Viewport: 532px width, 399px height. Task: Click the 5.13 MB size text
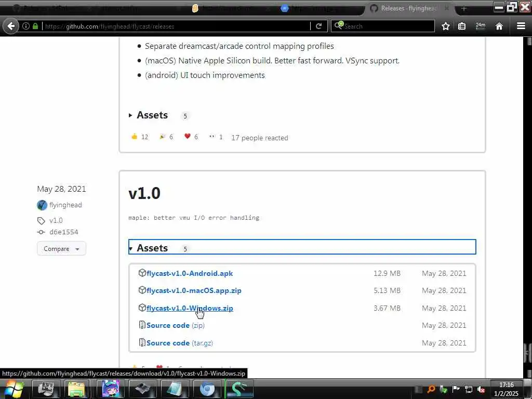(387, 291)
